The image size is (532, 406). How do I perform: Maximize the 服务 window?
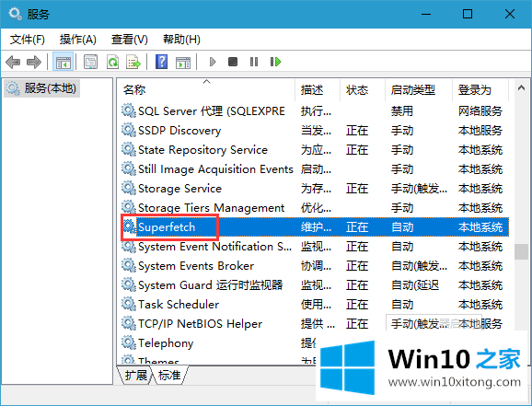tap(468, 14)
